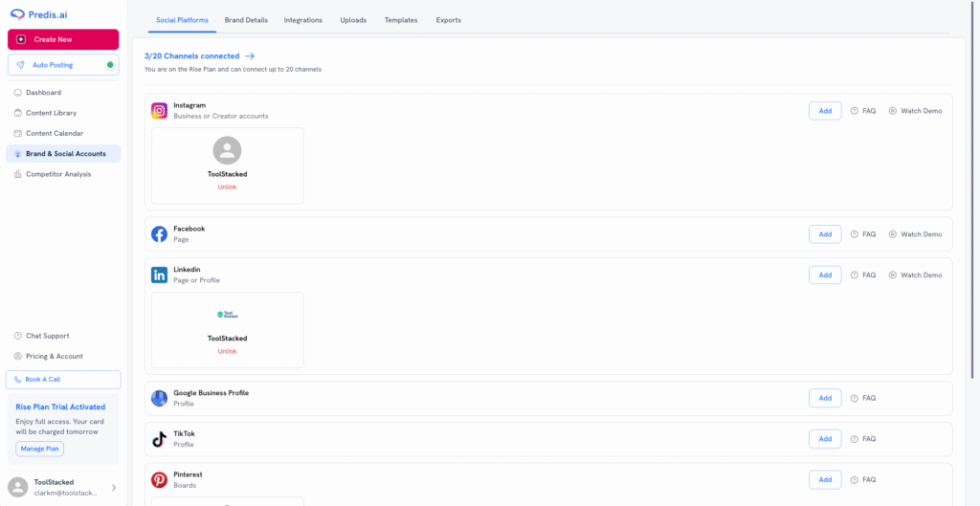Viewport: 980px width, 506px height.
Task: Expand the ToolStacked account chevron
Action: [x=114, y=488]
